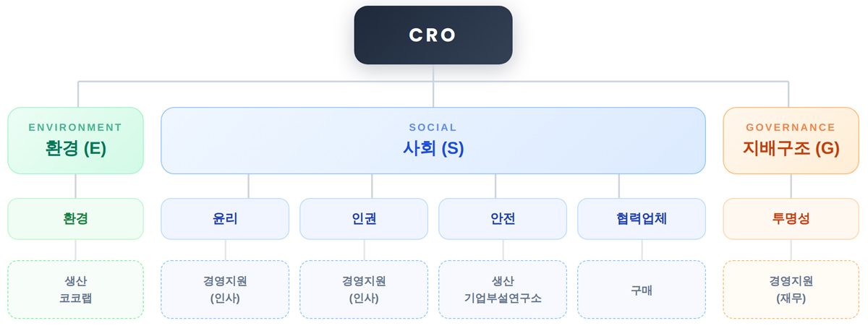Screen dimensions: 868x331
Task: Click the GOVERNANCE heading label
Action: (791, 128)
